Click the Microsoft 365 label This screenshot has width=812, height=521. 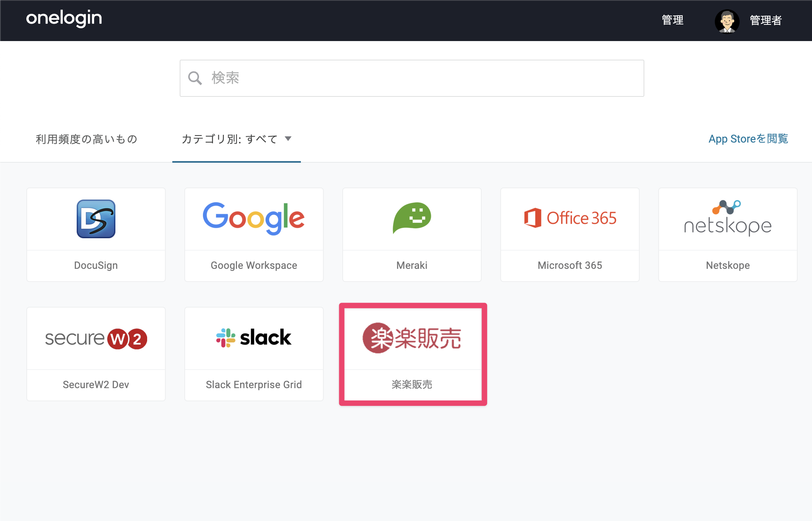tap(570, 265)
